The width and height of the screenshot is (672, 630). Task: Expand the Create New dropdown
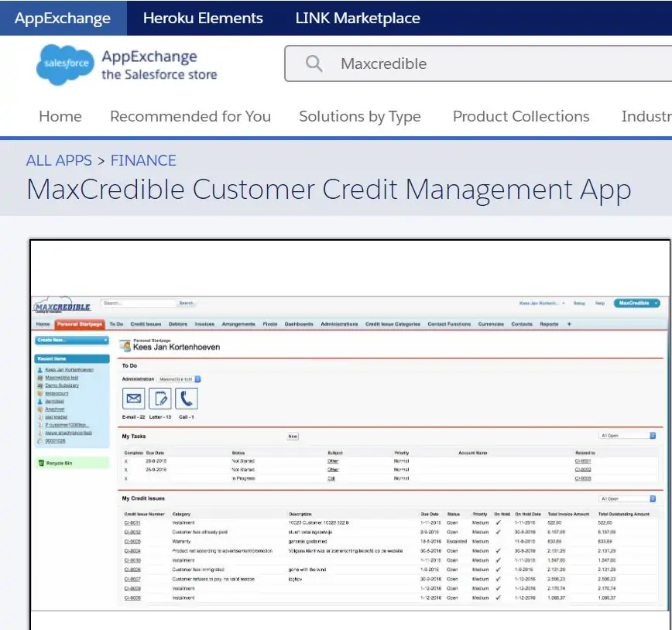pyautogui.click(x=72, y=340)
